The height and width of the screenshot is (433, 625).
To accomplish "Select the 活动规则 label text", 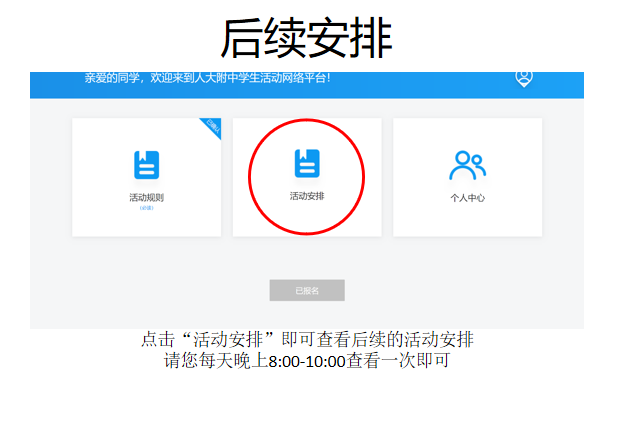I will (x=146, y=197).
